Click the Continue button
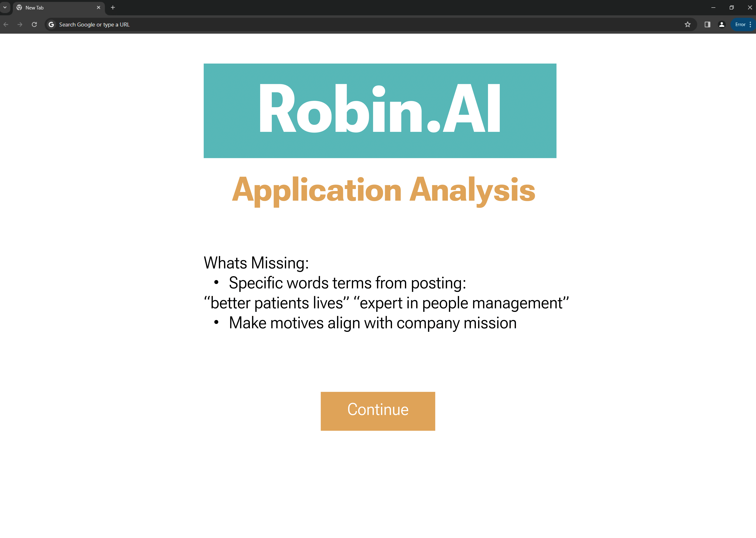 (x=378, y=411)
